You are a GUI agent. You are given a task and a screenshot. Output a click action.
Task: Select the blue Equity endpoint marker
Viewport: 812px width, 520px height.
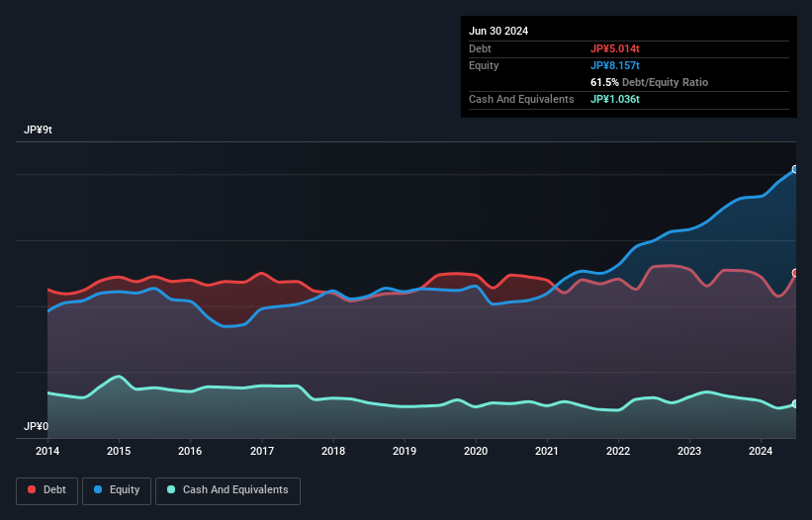(795, 169)
